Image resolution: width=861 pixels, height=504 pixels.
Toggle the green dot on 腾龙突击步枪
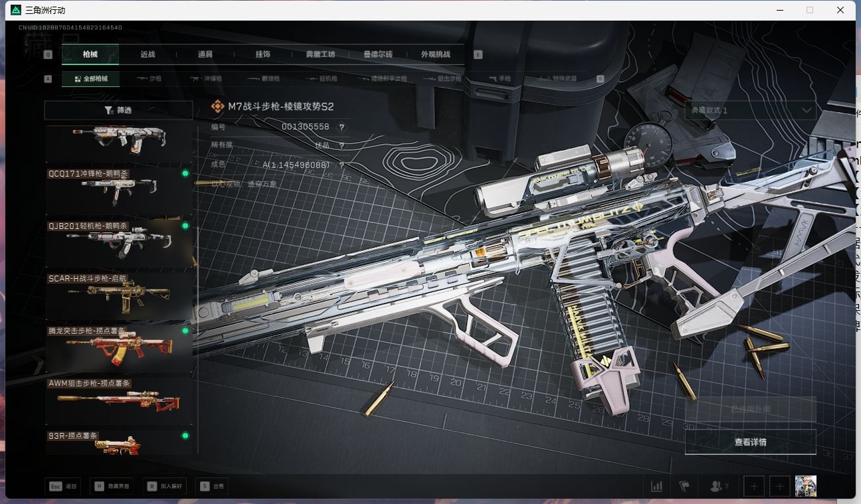tap(185, 330)
